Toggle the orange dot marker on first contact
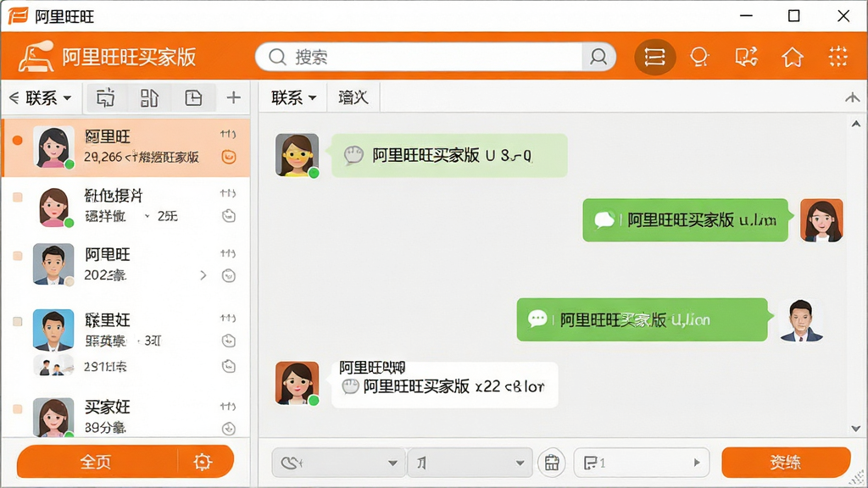 (x=18, y=141)
